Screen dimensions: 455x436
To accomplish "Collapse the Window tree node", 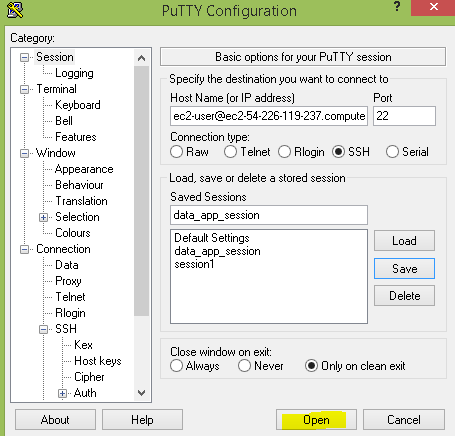I will 24,153.
